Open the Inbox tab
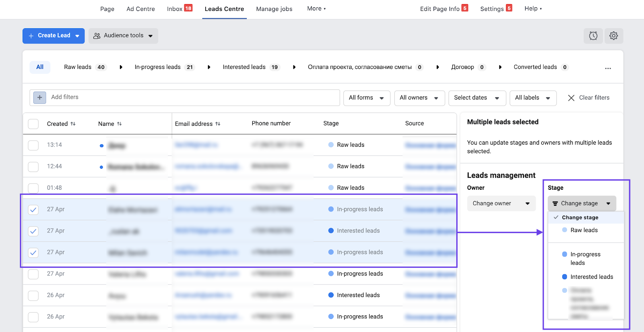Image resolution: width=644 pixels, height=332 pixels. click(x=175, y=9)
